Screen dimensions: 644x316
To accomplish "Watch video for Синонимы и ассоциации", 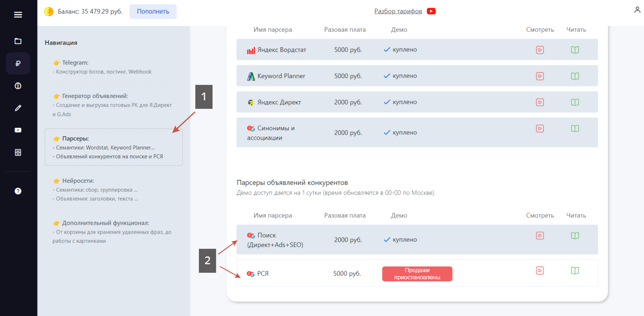I will (x=540, y=129).
